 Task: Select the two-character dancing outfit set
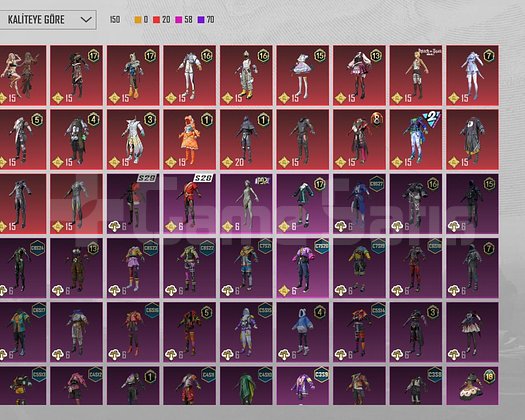(22, 75)
